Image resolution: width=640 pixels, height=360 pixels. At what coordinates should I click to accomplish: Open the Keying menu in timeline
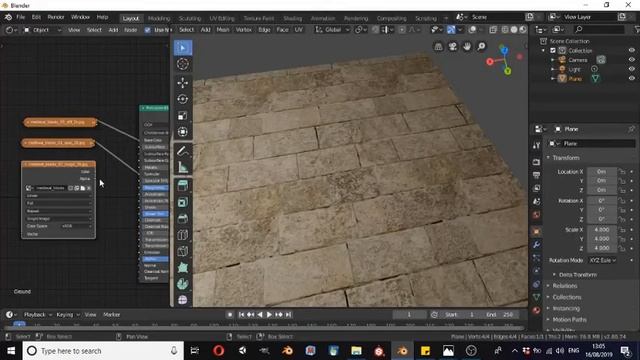pos(67,315)
